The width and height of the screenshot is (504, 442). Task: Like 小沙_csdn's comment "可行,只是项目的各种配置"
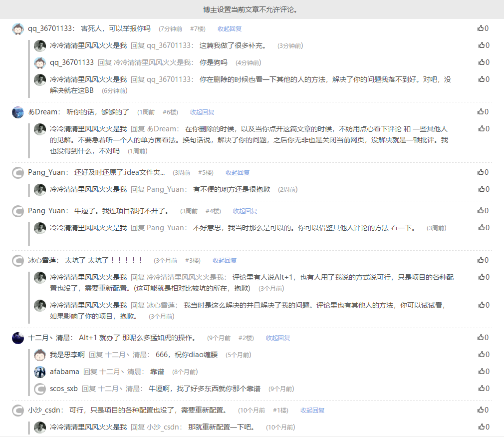click(483, 410)
